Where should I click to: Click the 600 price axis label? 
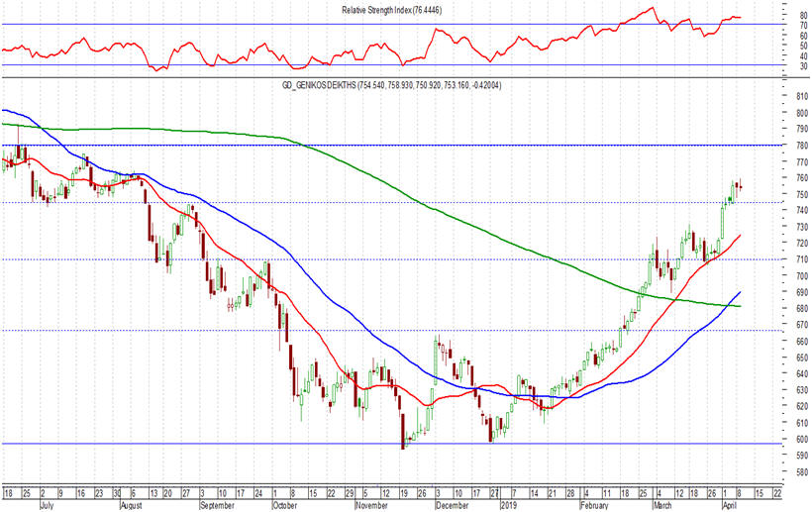(x=802, y=440)
